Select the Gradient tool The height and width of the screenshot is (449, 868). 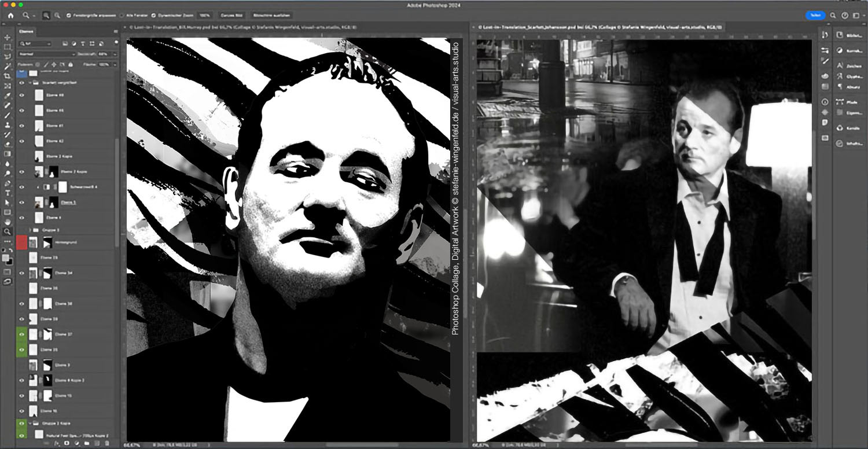pyautogui.click(x=8, y=154)
